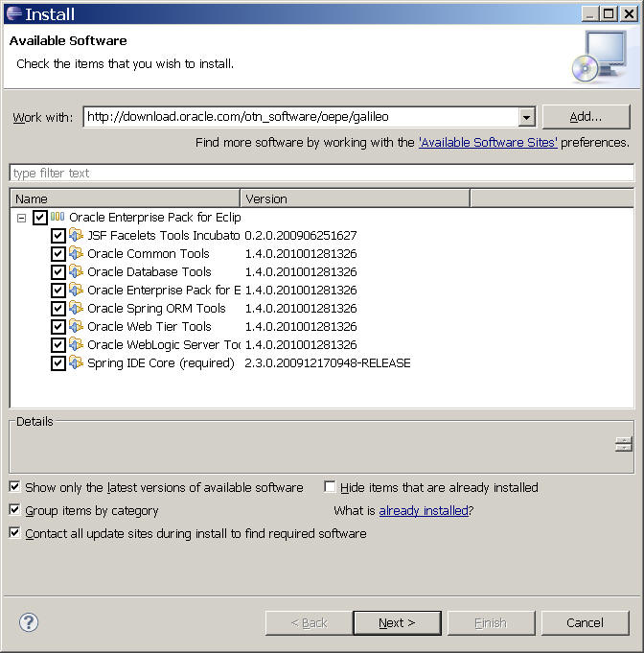
Task: Uncheck Oracle Spring ORM Tools checkbox
Action: click(58, 309)
